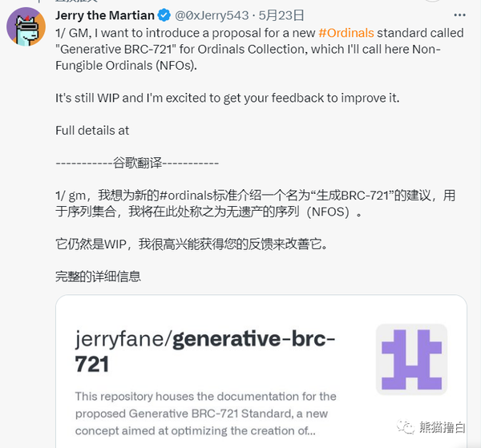Click the 熊猫撸白 watermark text
The width and height of the screenshot is (481, 448).
(442, 427)
